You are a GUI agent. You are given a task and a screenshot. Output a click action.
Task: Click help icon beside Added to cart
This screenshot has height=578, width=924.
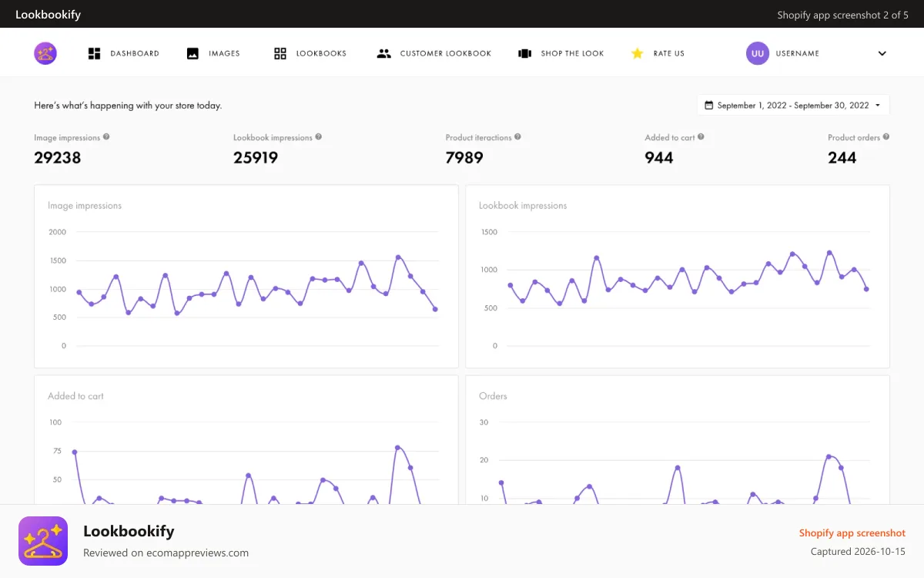[701, 137]
